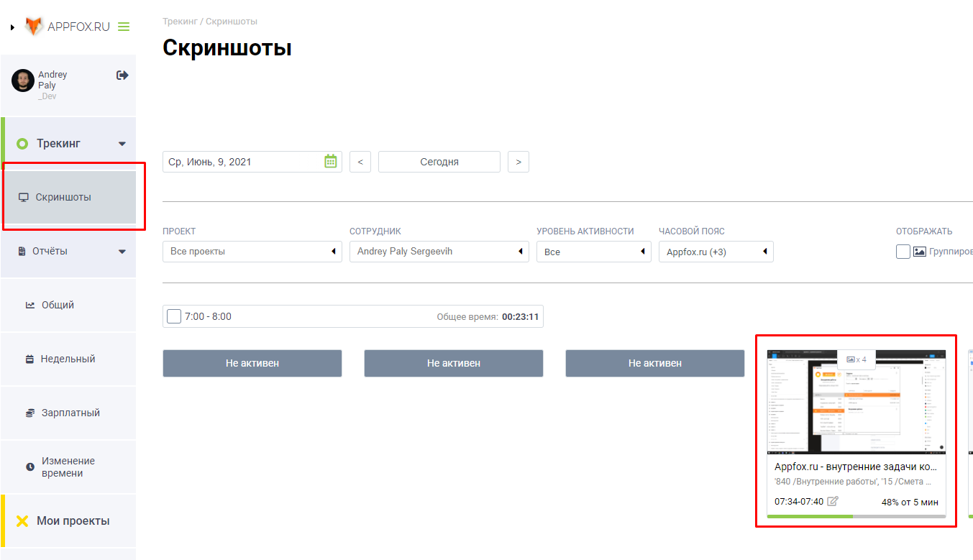
Task: Click the date field Ср, Июнь, 9, 2021
Action: point(252,162)
